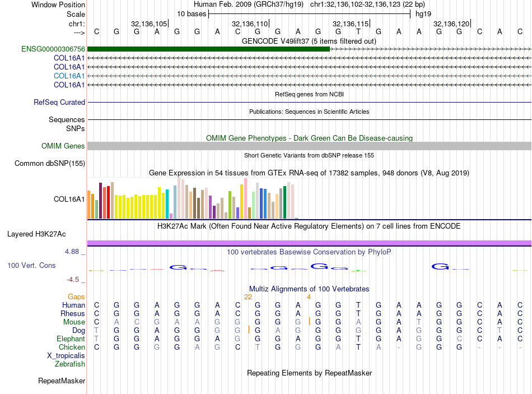The height and width of the screenshot is (394, 532).
Task: Open the RefSeq genes from NCBI title
Action: click(x=309, y=94)
